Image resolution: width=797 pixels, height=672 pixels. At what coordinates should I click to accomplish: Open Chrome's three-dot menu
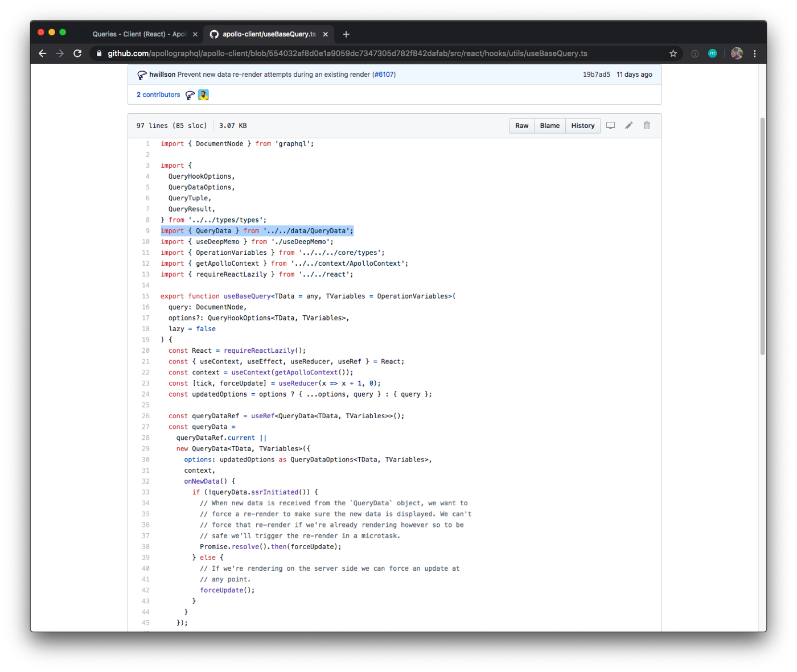tap(755, 53)
